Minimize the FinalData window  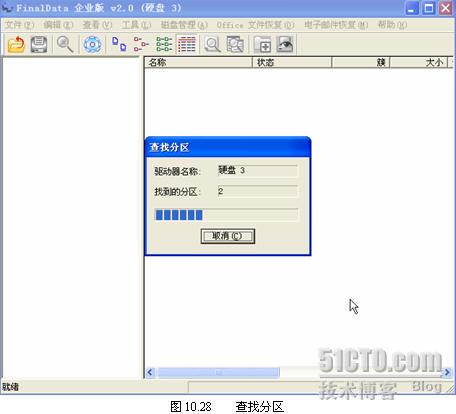[x=412, y=8]
